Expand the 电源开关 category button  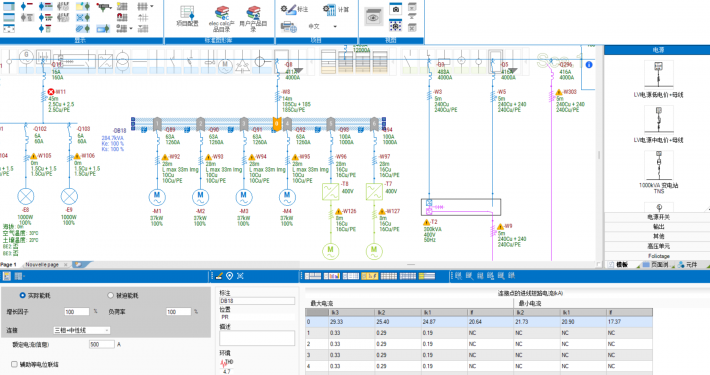point(658,217)
